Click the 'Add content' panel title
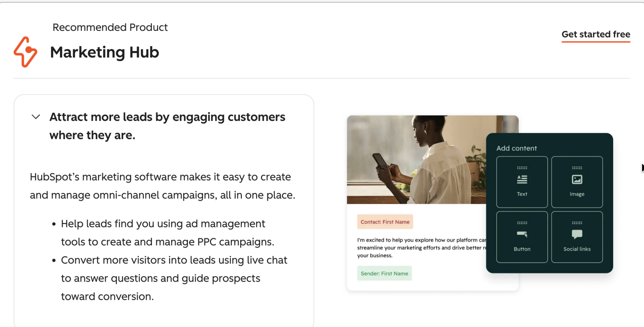 tap(517, 148)
